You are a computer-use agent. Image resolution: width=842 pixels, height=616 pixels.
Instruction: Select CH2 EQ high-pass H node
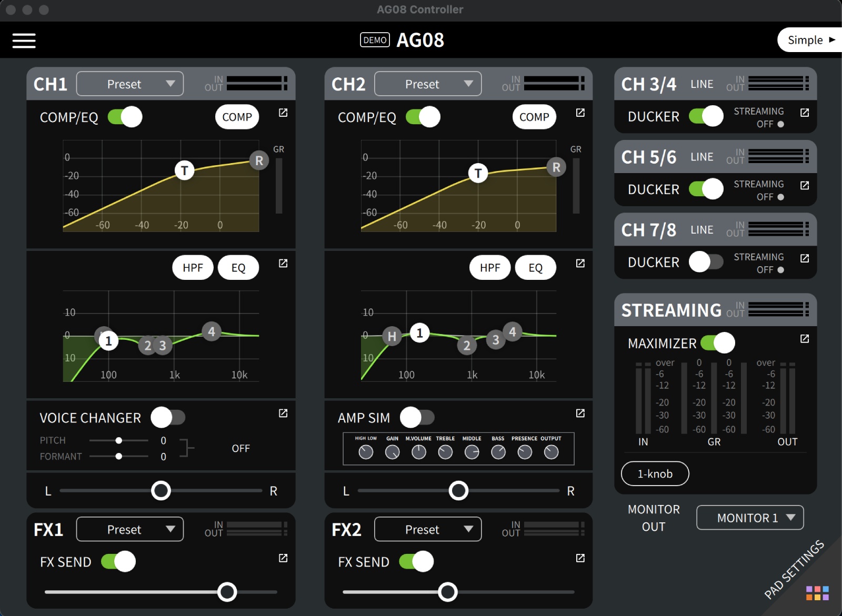tap(392, 336)
